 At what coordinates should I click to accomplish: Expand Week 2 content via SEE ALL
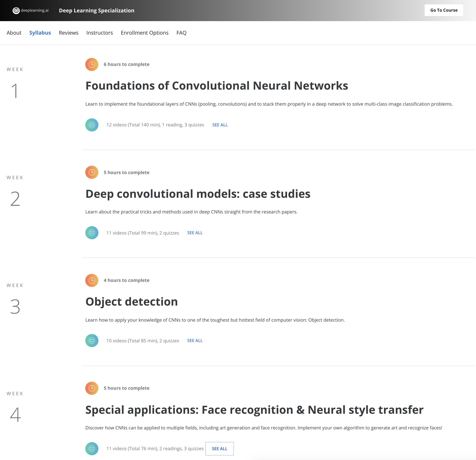[x=195, y=233]
